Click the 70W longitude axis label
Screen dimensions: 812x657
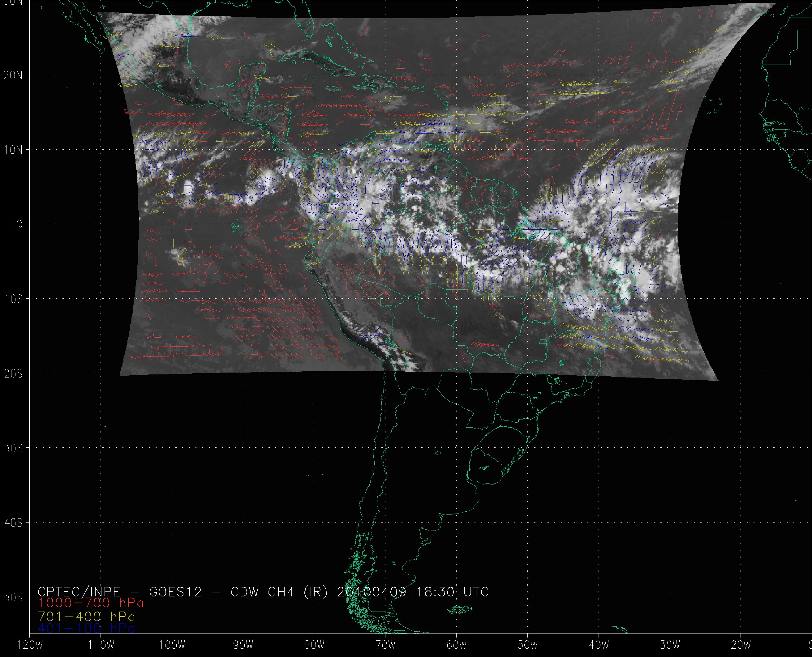click(x=385, y=645)
